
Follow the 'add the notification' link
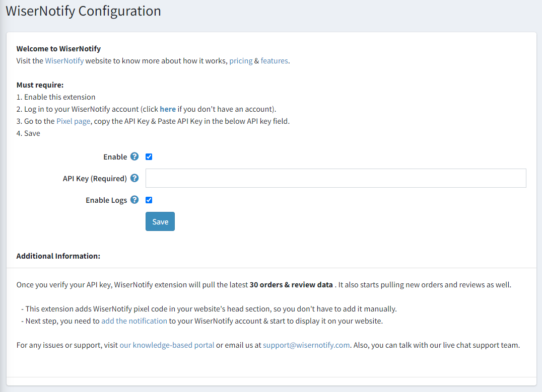tap(134, 321)
